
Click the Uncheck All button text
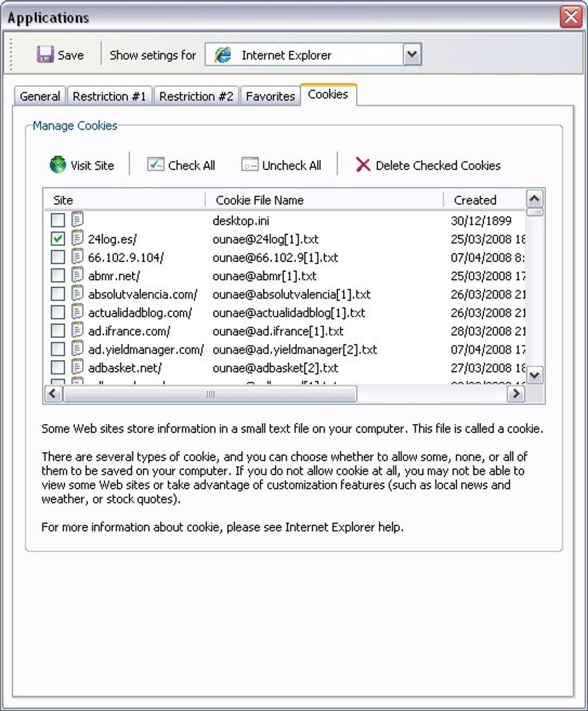(292, 165)
